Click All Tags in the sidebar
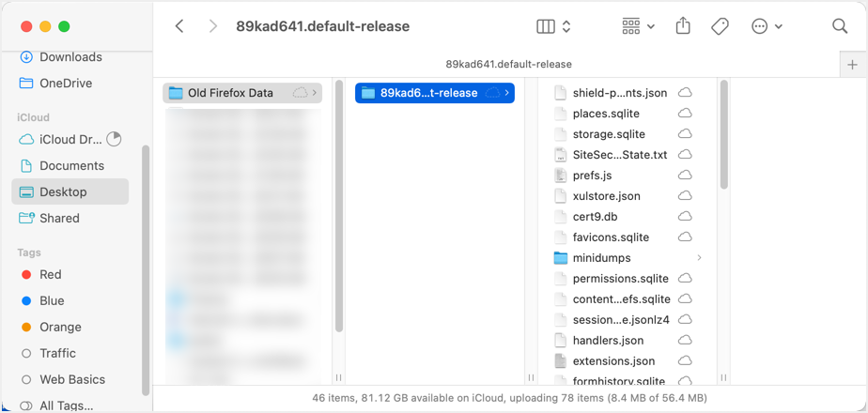The width and height of the screenshot is (868, 413). [x=66, y=405]
